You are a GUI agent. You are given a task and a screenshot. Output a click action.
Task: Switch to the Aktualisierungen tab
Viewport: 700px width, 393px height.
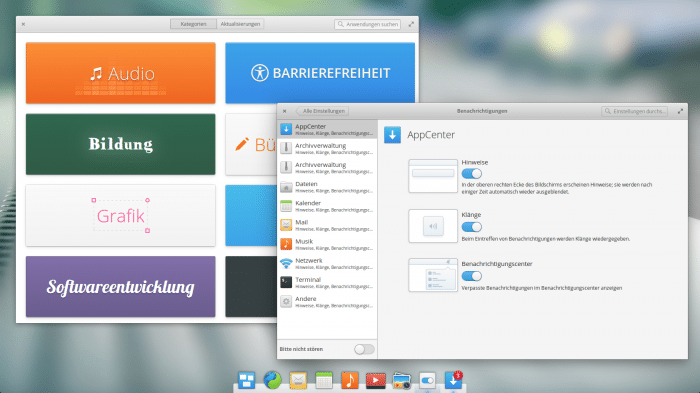[x=240, y=24]
